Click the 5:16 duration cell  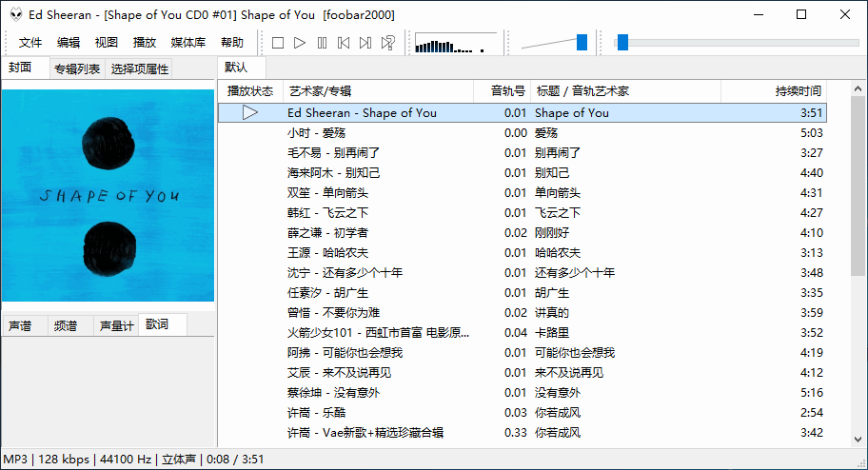[812, 393]
